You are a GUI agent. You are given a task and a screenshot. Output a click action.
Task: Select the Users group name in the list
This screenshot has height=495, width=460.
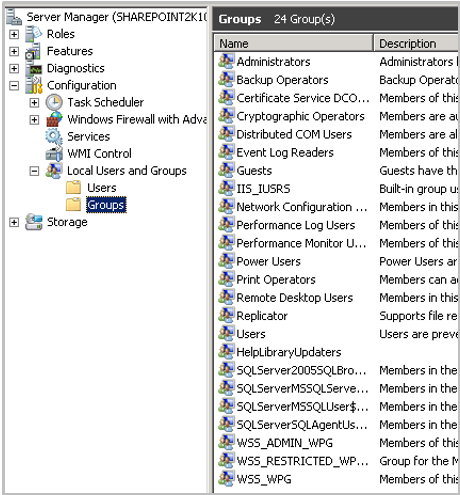coord(251,334)
